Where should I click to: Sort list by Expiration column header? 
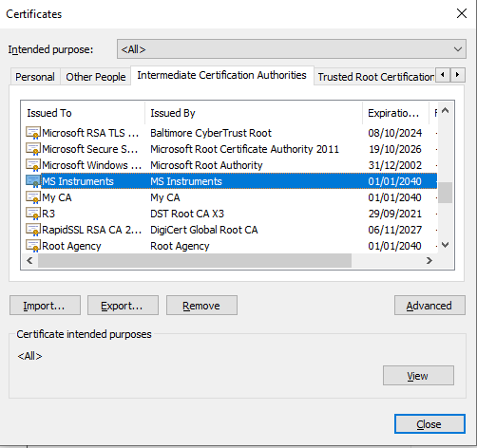point(395,113)
